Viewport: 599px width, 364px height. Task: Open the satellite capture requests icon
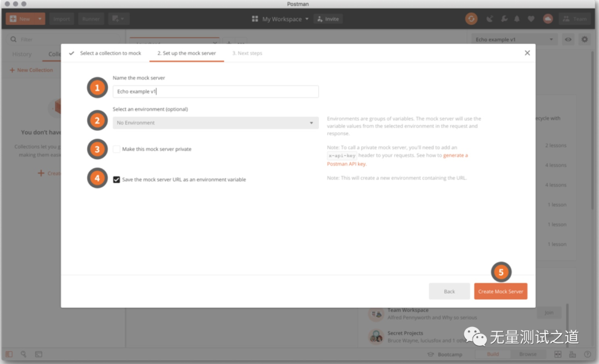(489, 19)
